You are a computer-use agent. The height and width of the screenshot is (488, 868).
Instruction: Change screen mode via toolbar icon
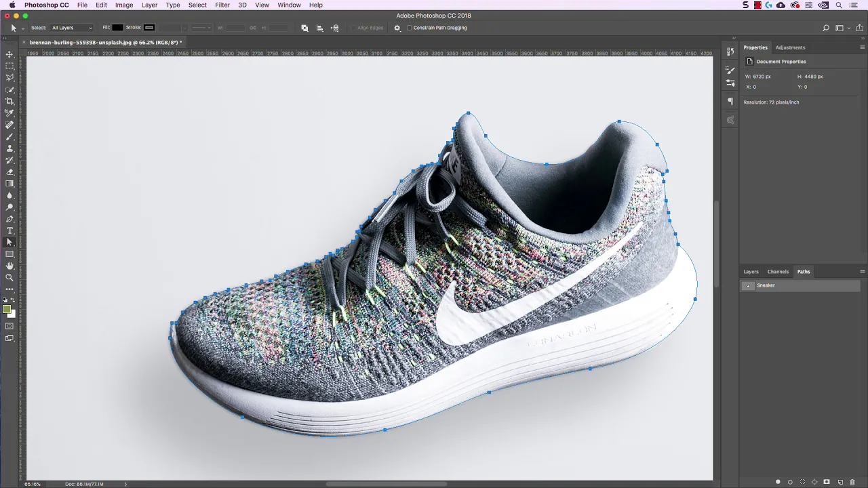tap(9, 338)
